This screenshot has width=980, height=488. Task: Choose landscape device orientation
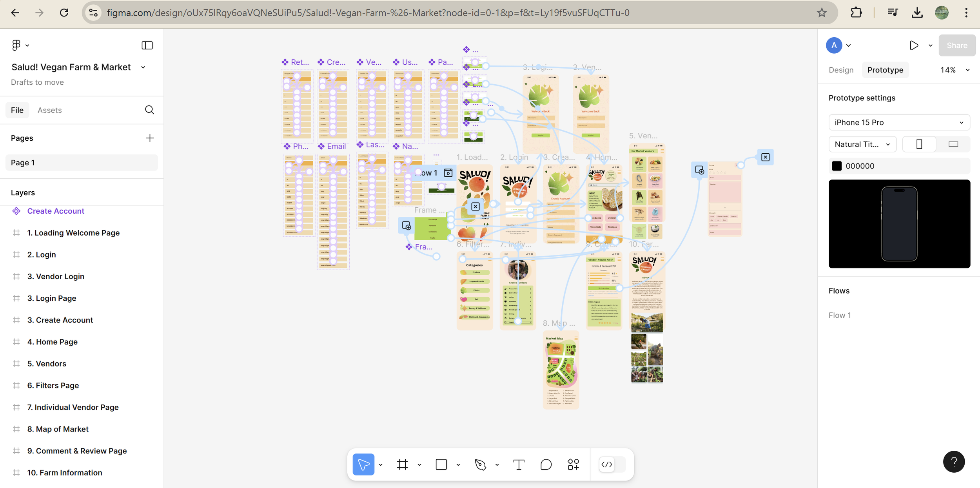tap(953, 144)
